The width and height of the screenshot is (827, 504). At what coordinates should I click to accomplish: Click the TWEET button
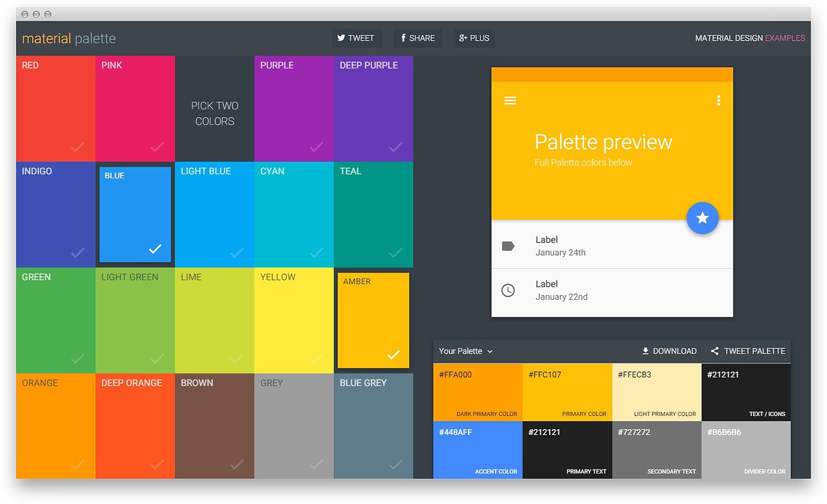tap(357, 38)
